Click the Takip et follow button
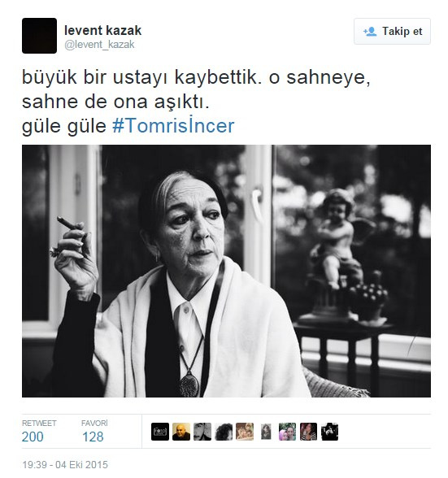This screenshot has height=478, width=448. click(392, 32)
